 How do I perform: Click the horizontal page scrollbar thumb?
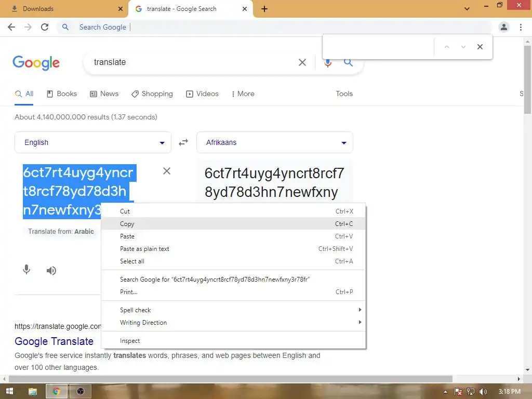tap(231, 379)
